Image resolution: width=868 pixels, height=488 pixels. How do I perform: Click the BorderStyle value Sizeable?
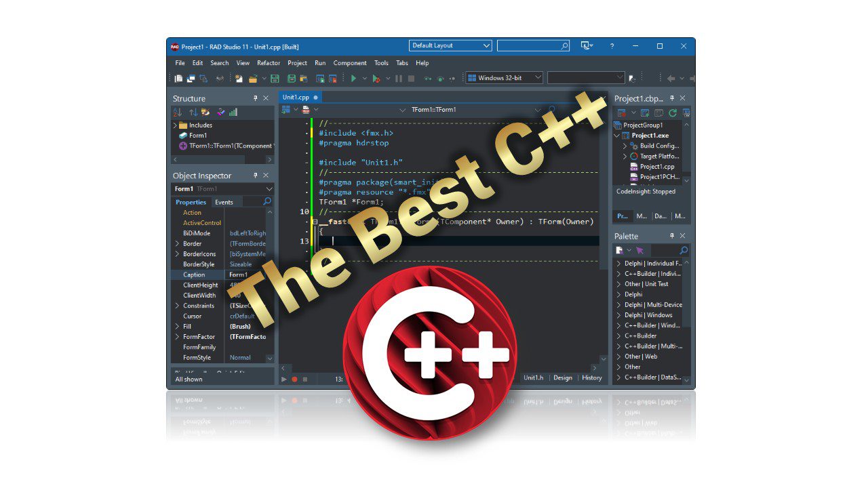point(241,264)
